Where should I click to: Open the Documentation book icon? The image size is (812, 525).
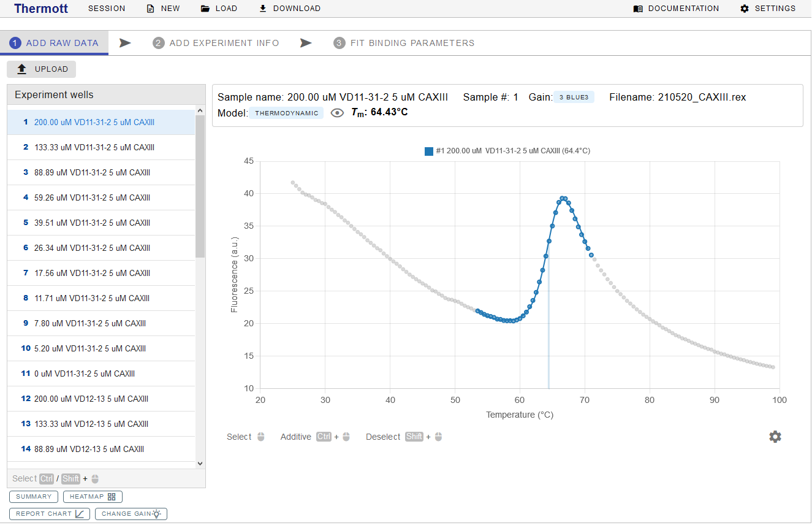638,9
